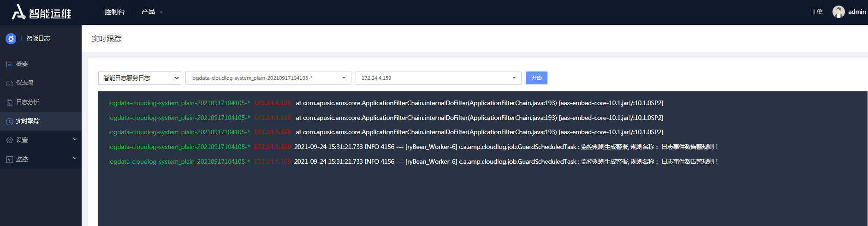Open 控制台 in top navigation
Screen dimensions: 868x226
(x=114, y=12)
